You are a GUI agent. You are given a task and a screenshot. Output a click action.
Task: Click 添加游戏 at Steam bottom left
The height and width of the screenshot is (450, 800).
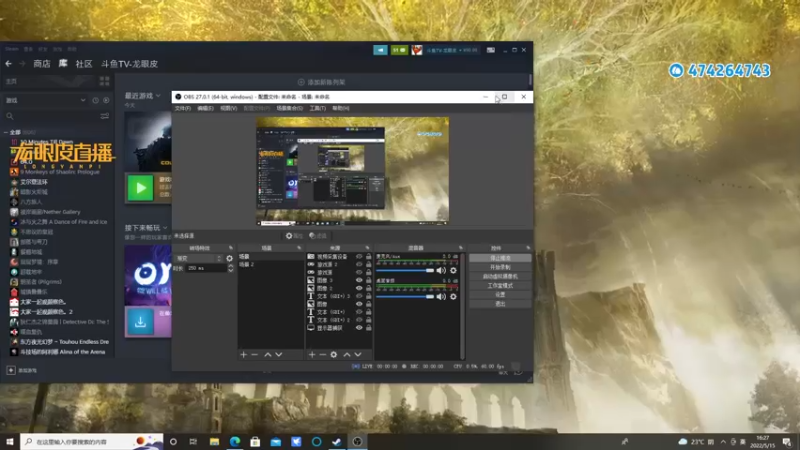point(22,370)
